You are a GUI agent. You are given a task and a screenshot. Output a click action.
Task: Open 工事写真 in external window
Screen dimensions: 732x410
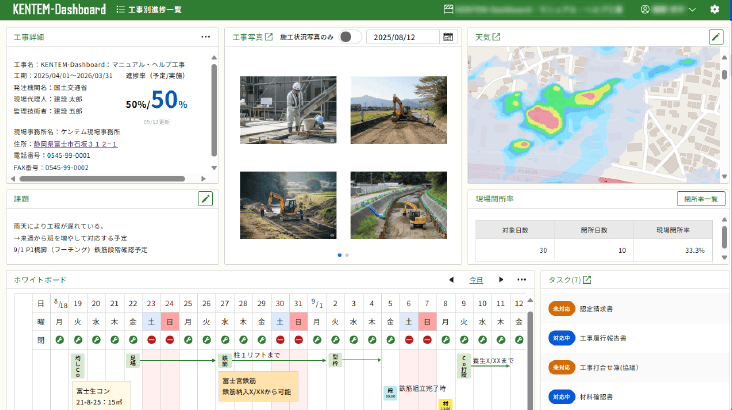pos(268,37)
